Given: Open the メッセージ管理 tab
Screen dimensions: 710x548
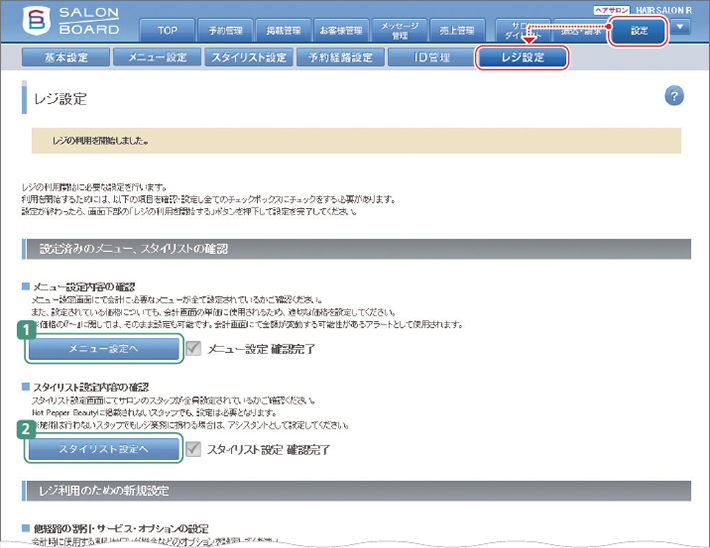Looking at the screenshot, I should click(x=399, y=32).
